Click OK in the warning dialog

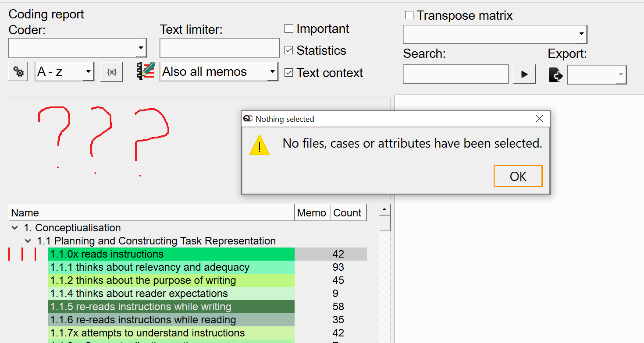coord(518,176)
